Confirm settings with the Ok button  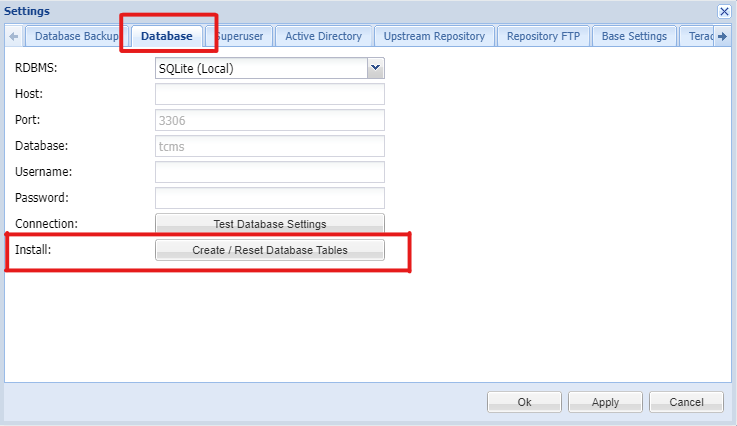[524, 402]
